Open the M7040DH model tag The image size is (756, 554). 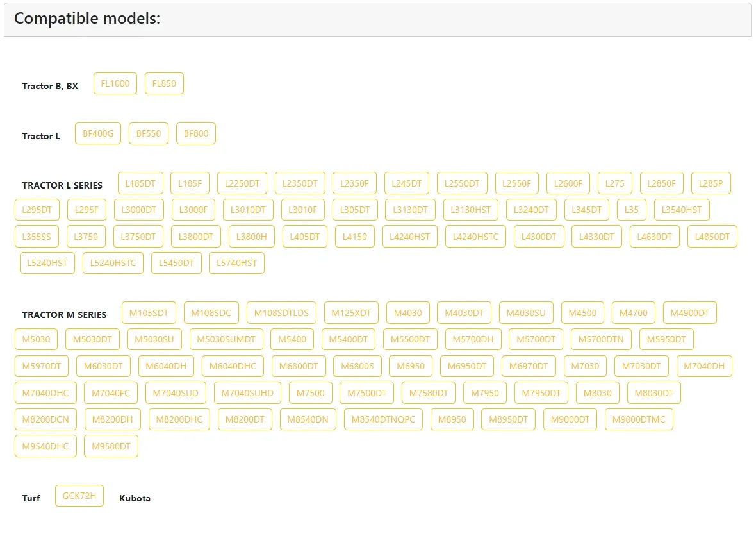[x=704, y=366]
